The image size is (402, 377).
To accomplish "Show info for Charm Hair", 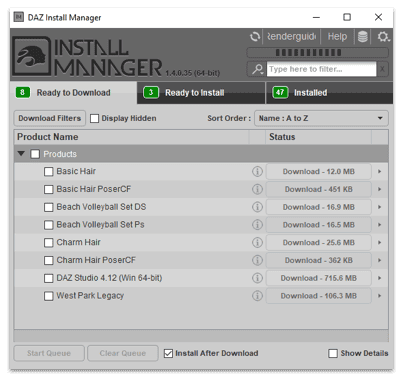I will [257, 242].
